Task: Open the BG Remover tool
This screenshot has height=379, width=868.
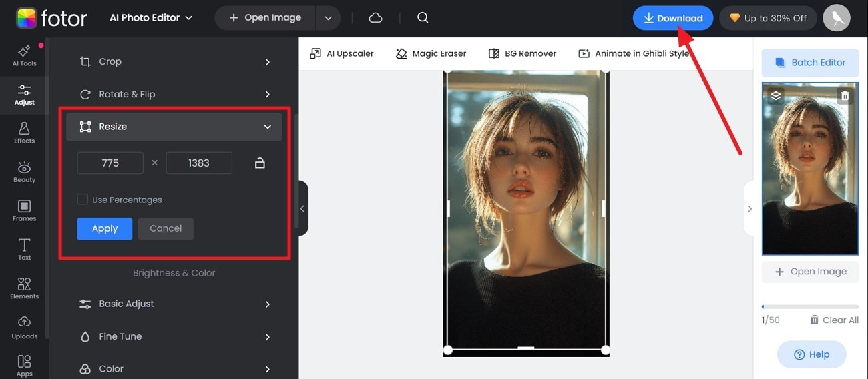Action: 522,53
